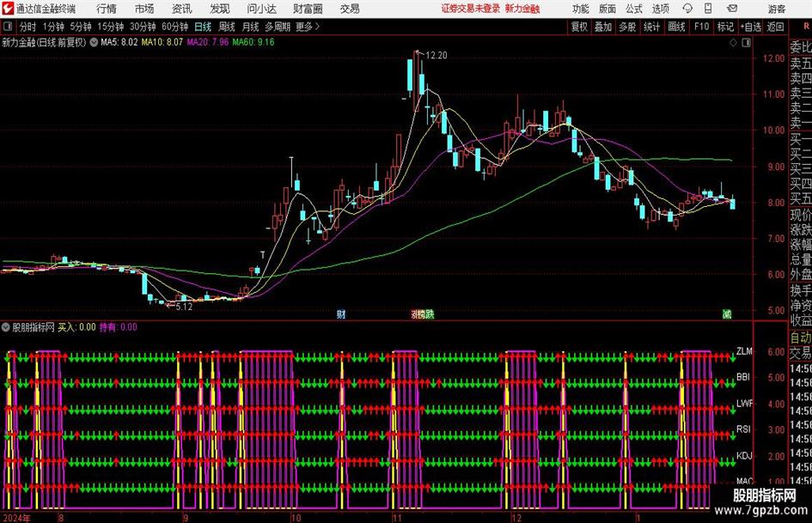The image size is (812, 523).
Task: Click the 返回 back button
Action: [x=775, y=27]
